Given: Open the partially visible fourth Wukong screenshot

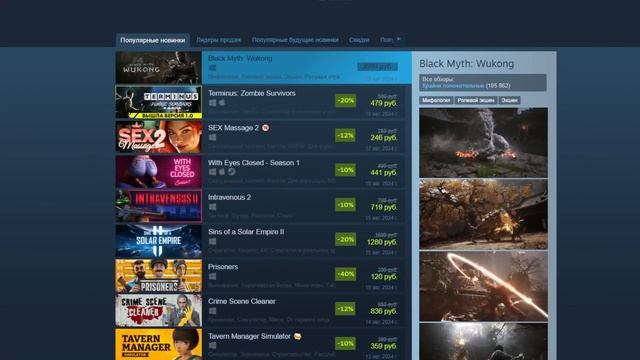Looking at the screenshot, I should 483,342.
